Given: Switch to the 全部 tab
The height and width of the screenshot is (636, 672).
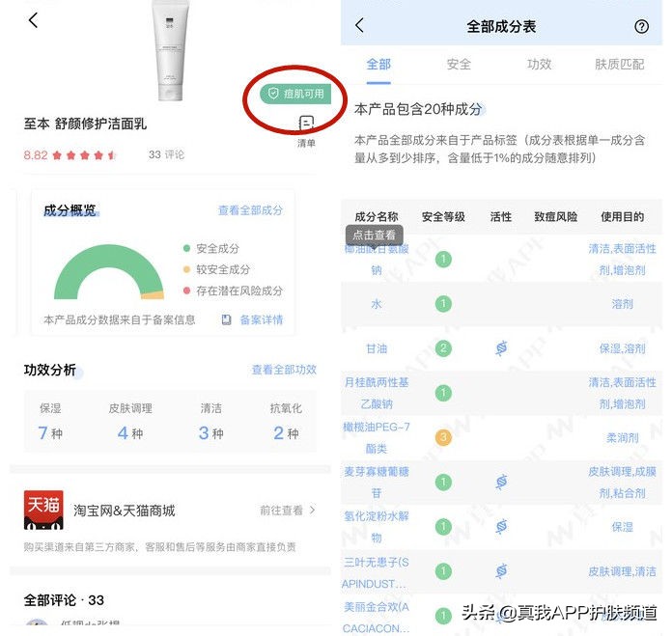Looking at the screenshot, I should (378, 65).
